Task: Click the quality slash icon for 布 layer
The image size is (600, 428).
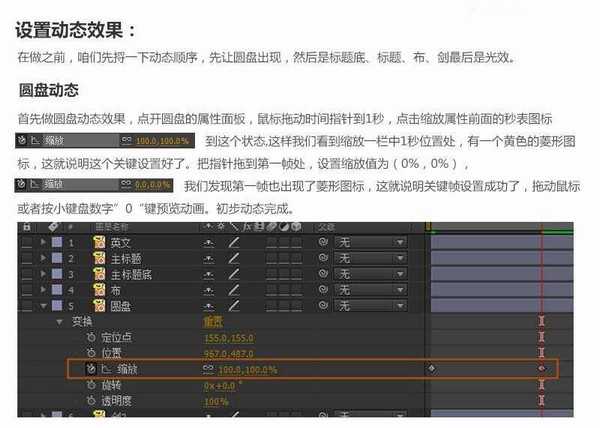Action: 233,290
